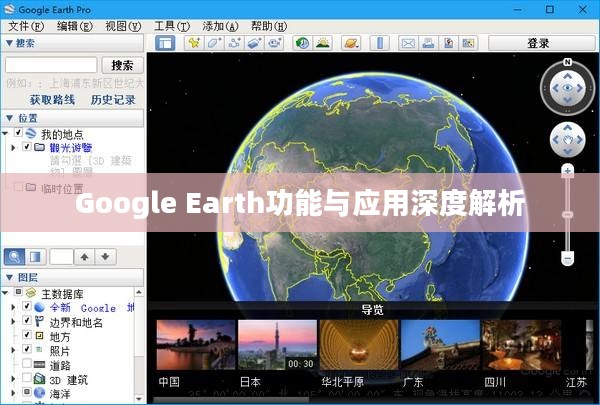Image resolution: width=600 pixels, height=405 pixels.
Task: Toggle sunlight across the landscape icon
Action: (x=323, y=43)
